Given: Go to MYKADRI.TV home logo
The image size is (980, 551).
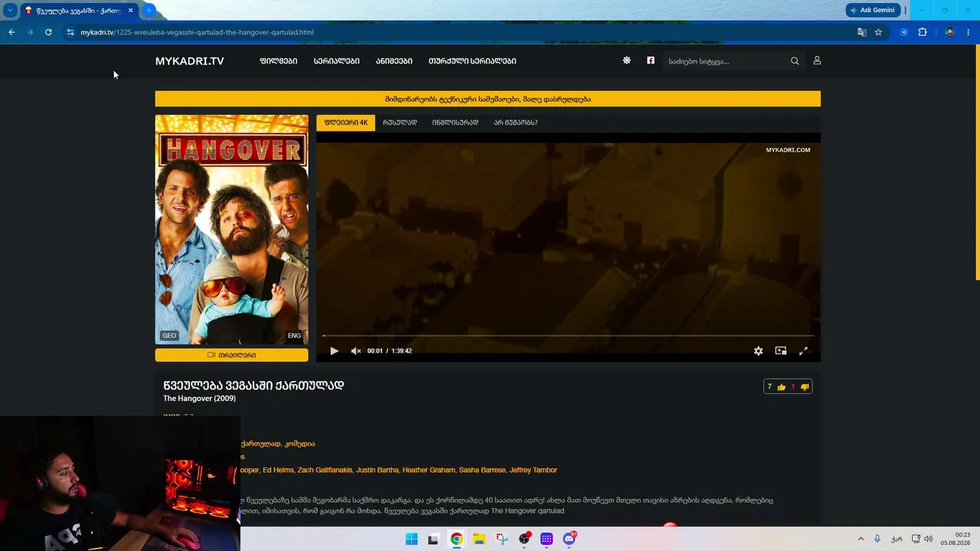Looking at the screenshot, I should pos(190,61).
